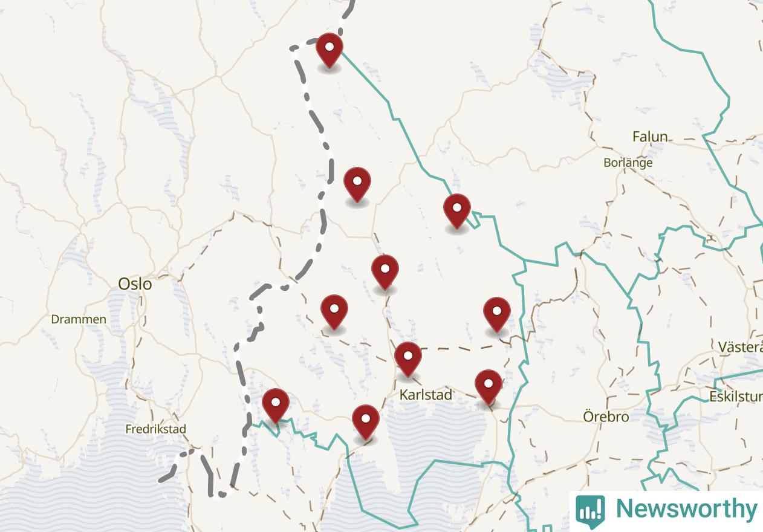Image resolution: width=763 pixels, height=532 pixels.
Task: Click the Karlstad city label
Action: (x=426, y=395)
